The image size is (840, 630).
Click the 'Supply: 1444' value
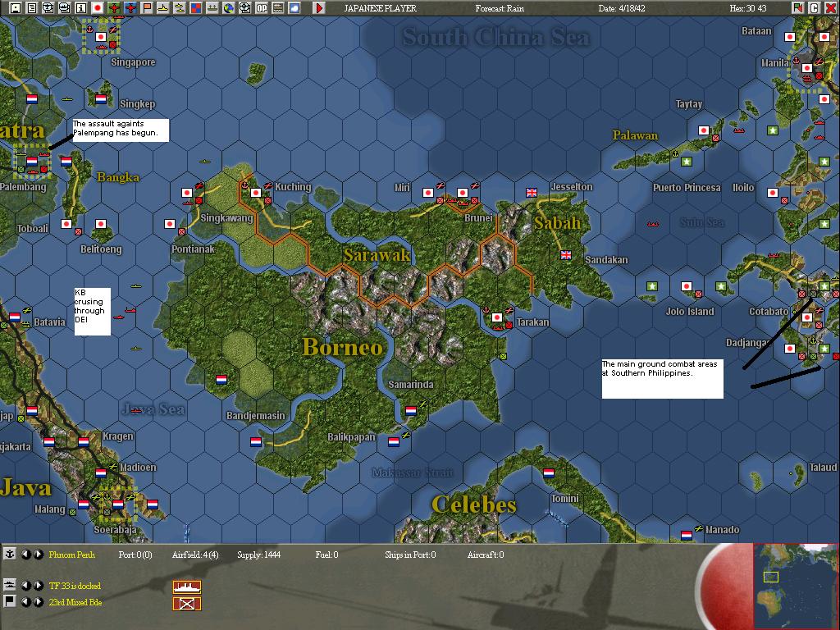click(x=258, y=555)
